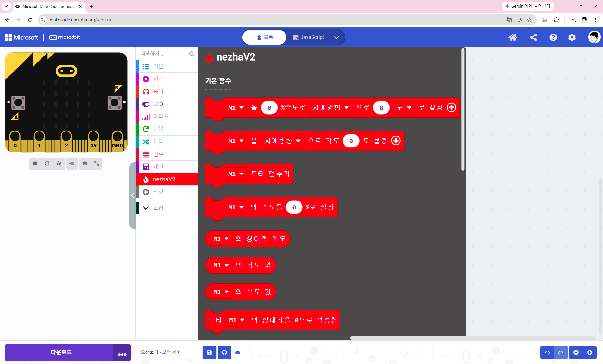Open download options three-dots menu
603x364 pixels.
click(x=122, y=352)
